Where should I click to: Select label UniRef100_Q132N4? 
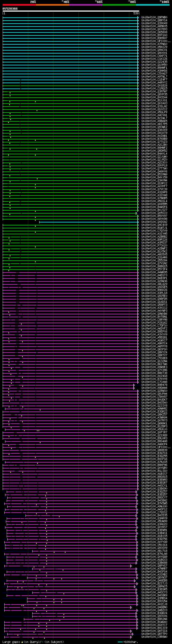pos(154,361)
